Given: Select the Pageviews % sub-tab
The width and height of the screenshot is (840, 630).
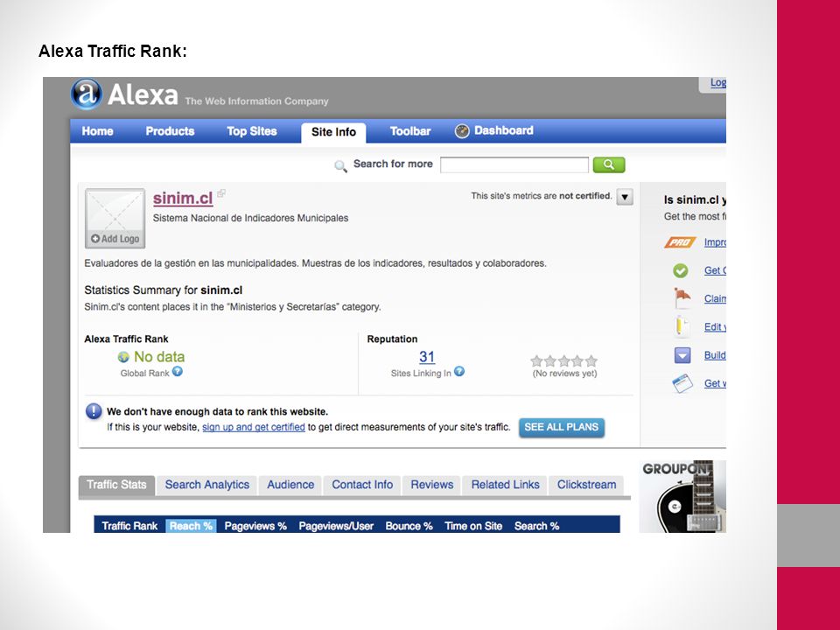Looking at the screenshot, I should pyautogui.click(x=255, y=526).
